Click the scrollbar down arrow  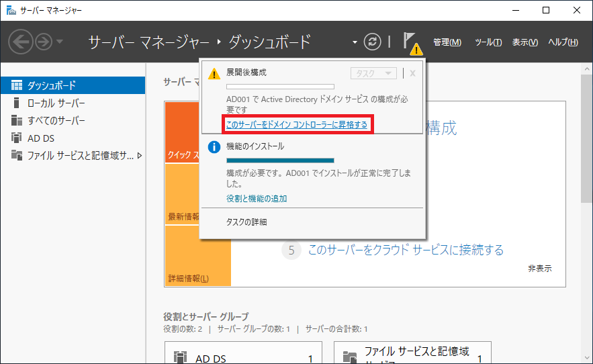point(586,358)
